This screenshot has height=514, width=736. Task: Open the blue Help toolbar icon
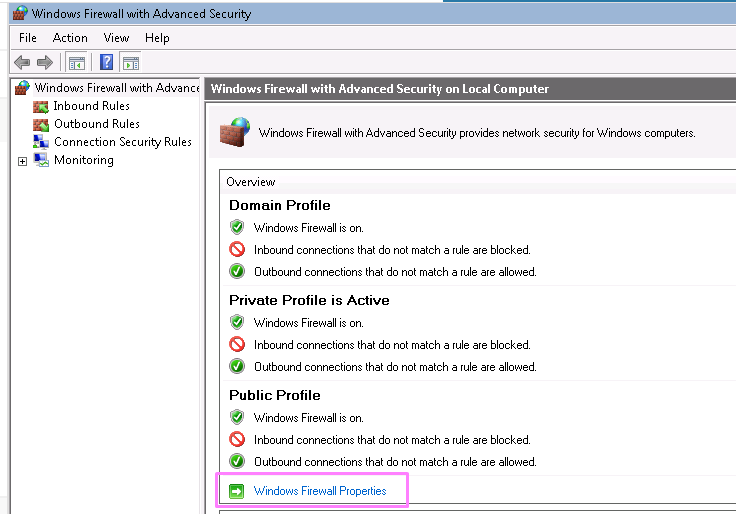107,62
